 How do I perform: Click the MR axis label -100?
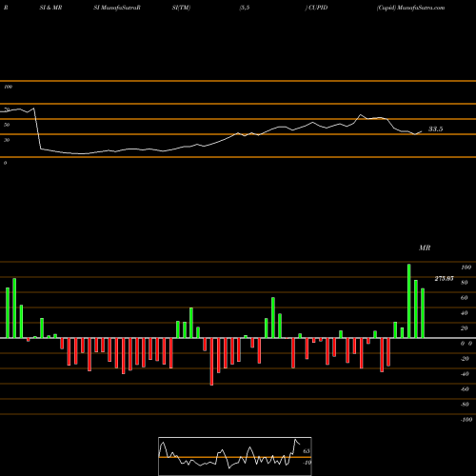pos(466,420)
